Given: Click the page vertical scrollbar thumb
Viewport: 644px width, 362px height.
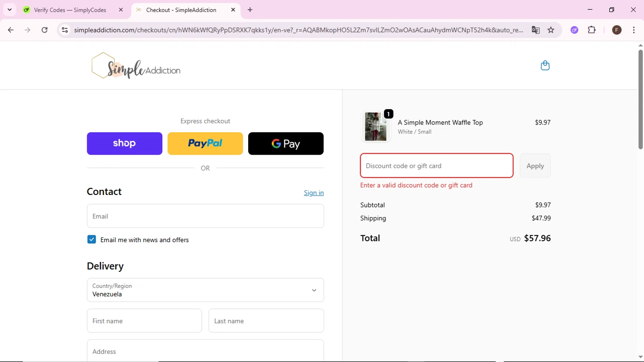Looking at the screenshot, I should [x=640, y=100].
